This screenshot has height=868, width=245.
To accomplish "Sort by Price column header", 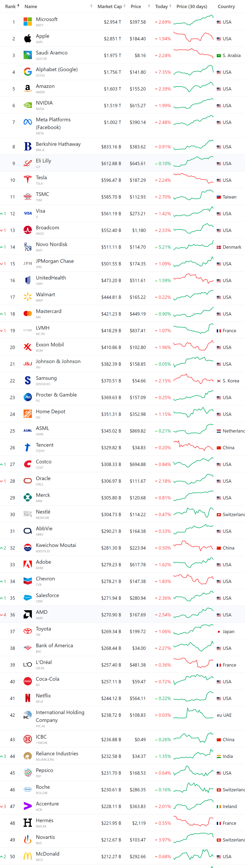I will point(136,6).
